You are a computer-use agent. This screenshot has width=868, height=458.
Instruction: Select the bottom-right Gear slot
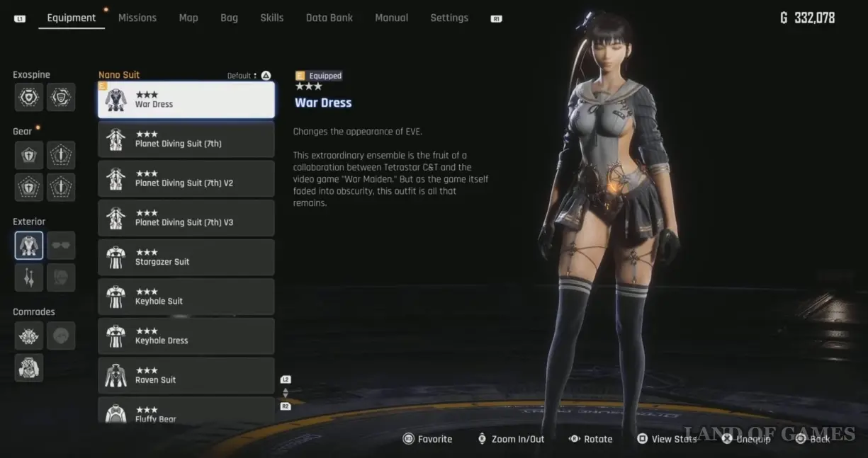(61, 187)
